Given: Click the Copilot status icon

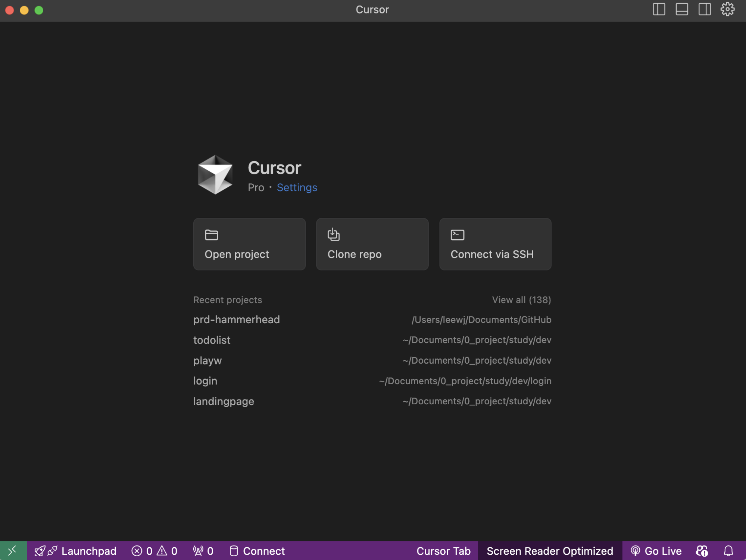Looking at the screenshot, I should (702, 551).
